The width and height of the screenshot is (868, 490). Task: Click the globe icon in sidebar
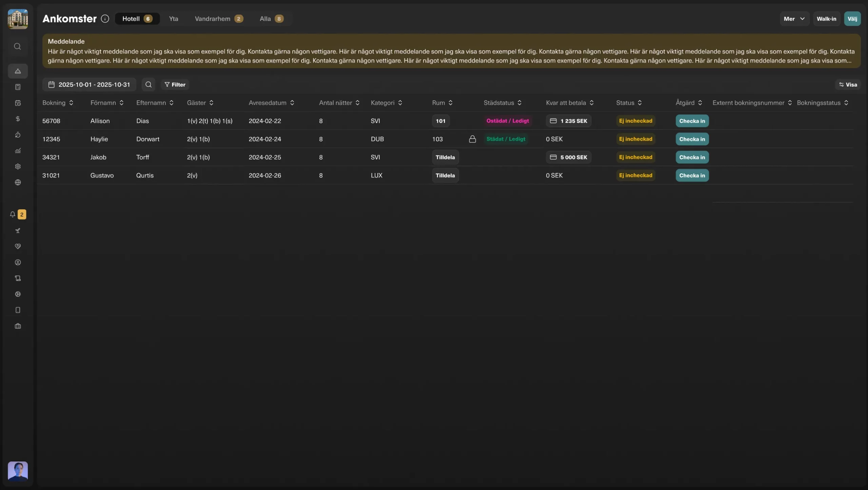[18, 183]
